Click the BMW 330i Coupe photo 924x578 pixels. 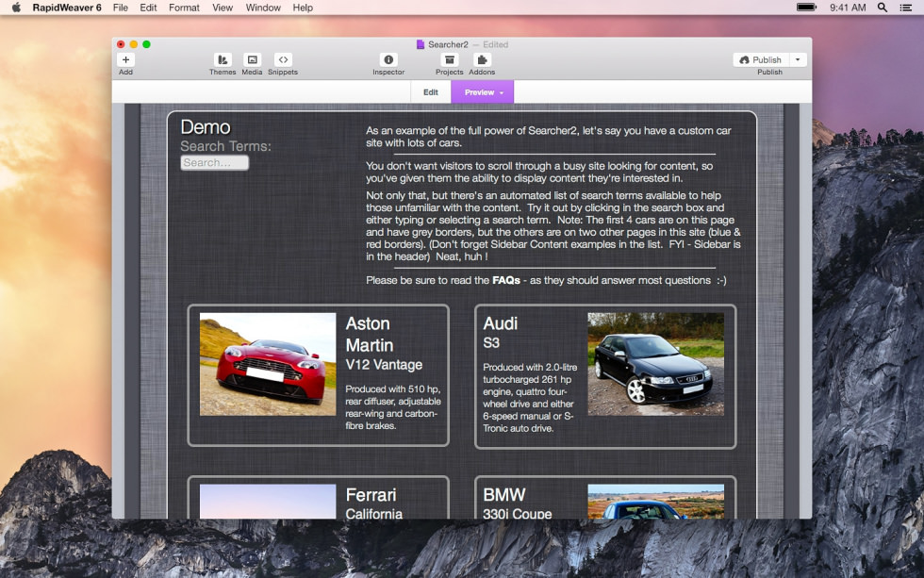(x=656, y=502)
